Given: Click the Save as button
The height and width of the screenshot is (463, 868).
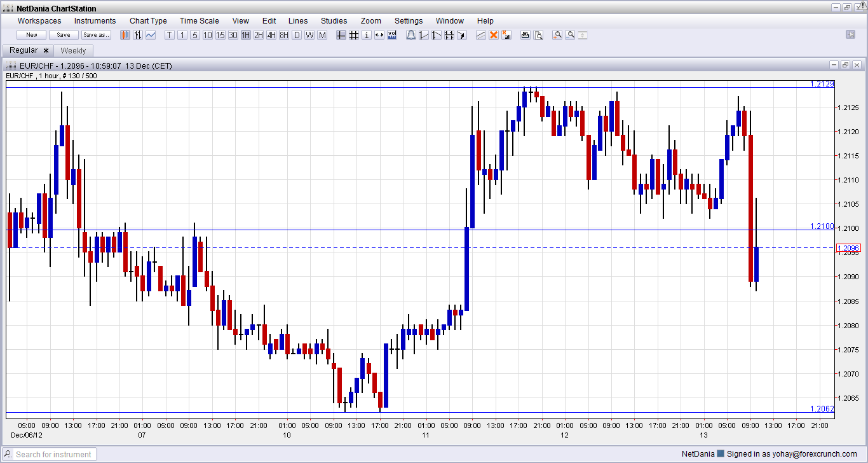Looking at the screenshot, I should [96, 35].
